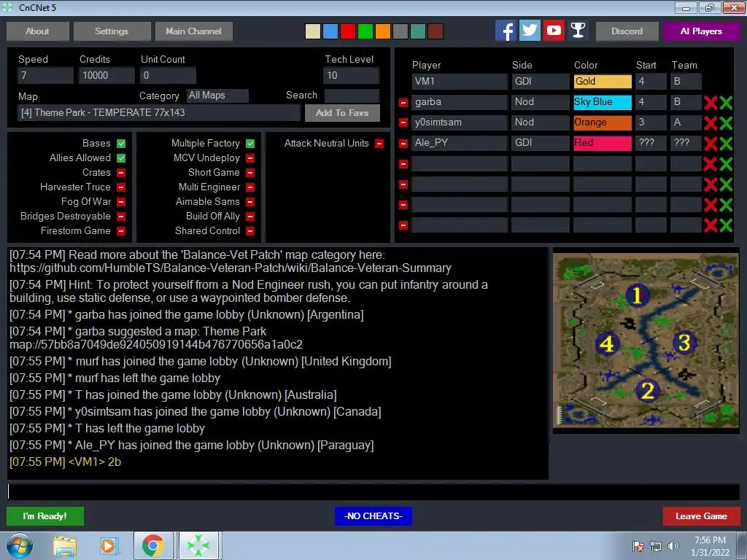Open the Twitter page icon

click(530, 31)
